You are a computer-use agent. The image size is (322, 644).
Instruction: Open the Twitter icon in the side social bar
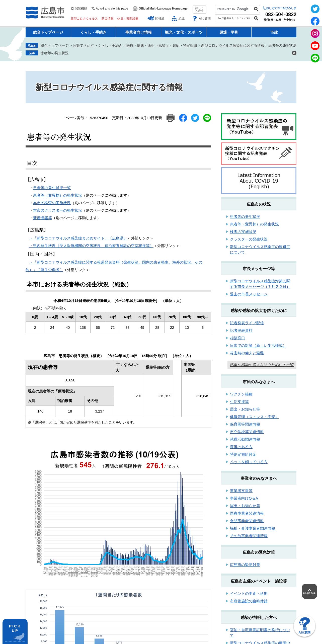point(315,9)
